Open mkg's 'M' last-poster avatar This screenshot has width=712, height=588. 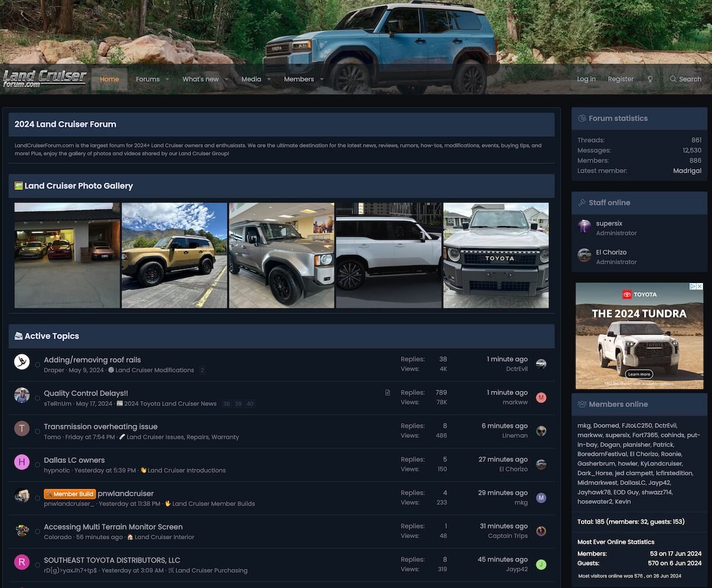pyautogui.click(x=541, y=498)
